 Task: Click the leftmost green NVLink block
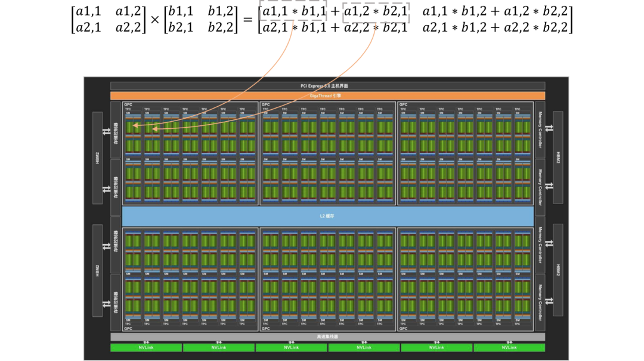pyautogui.click(x=146, y=347)
